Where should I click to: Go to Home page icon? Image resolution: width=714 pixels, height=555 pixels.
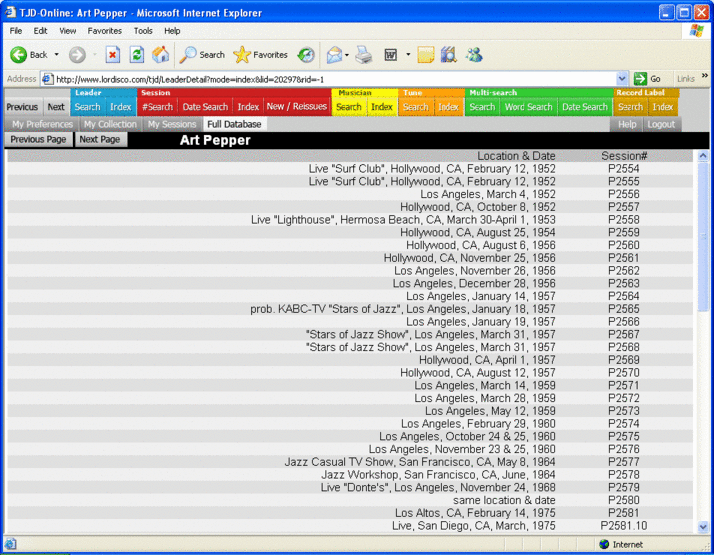pos(160,55)
